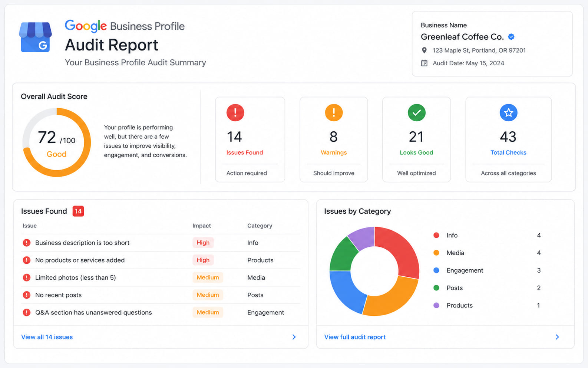Click the 'Should improve' caption
Image resolution: width=588 pixels, height=368 pixels.
(x=334, y=173)
